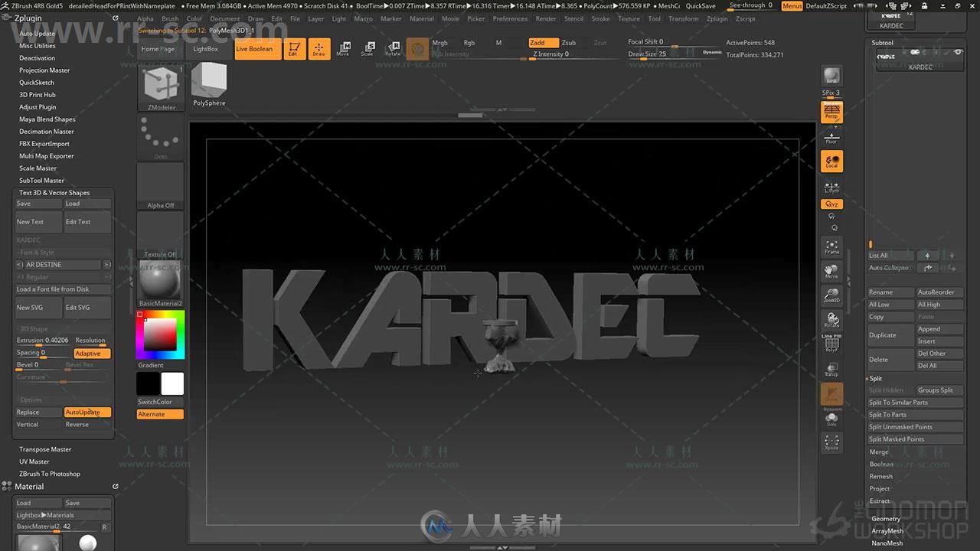Toggle the Transp transparency icon
The image size is (980, 551).
coord(831,369)
